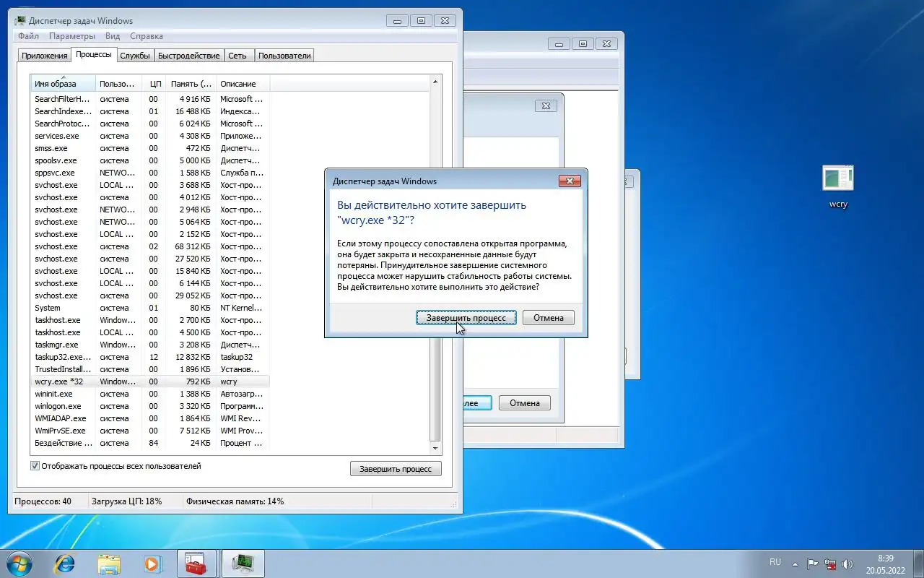Close the end-process confirmation dialog

[x=570, y=181]
